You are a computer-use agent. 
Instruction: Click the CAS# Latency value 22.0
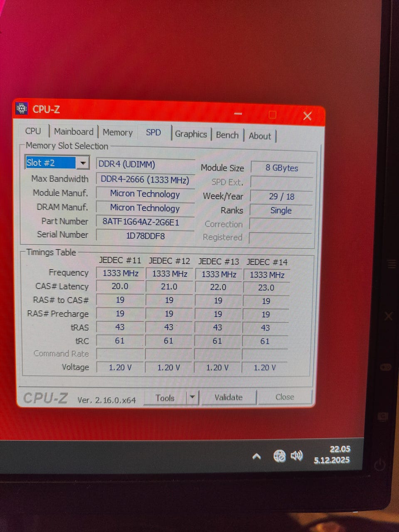click(x=218, y=287)
